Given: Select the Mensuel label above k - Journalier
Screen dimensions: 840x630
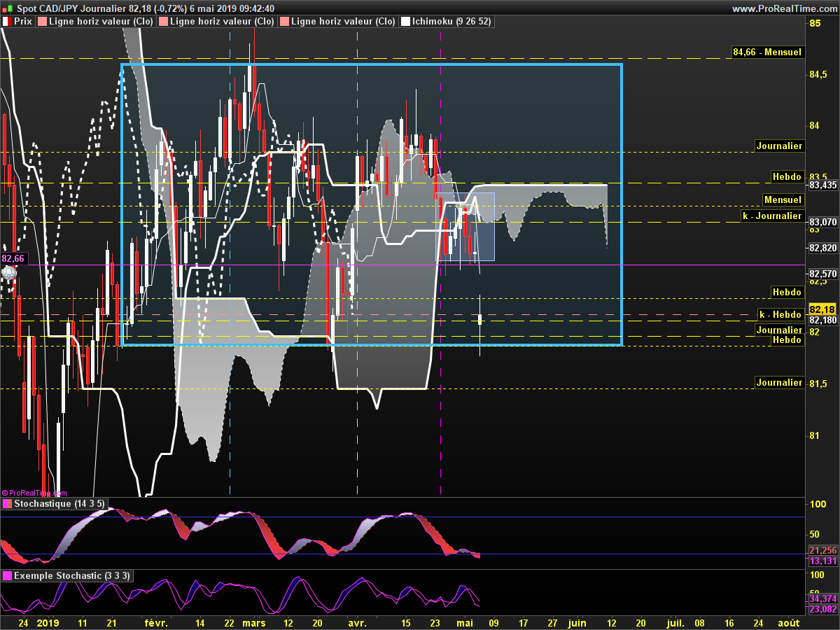Looking at the screenshot, I should point(783,199).
